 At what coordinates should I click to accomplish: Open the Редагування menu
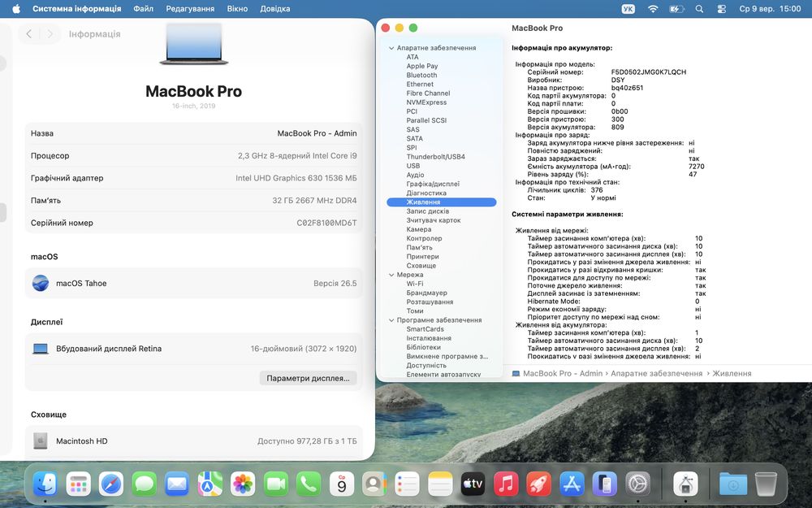(x=190, y=9)
